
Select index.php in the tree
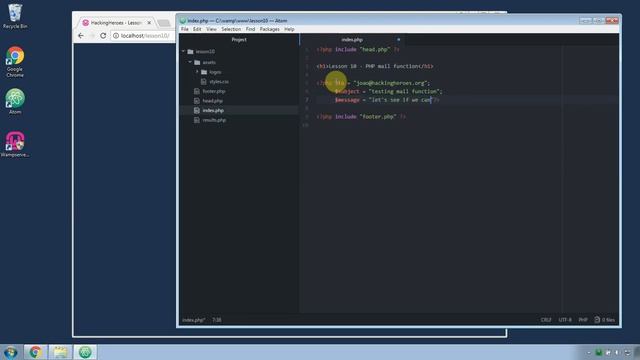click(213, 111)
